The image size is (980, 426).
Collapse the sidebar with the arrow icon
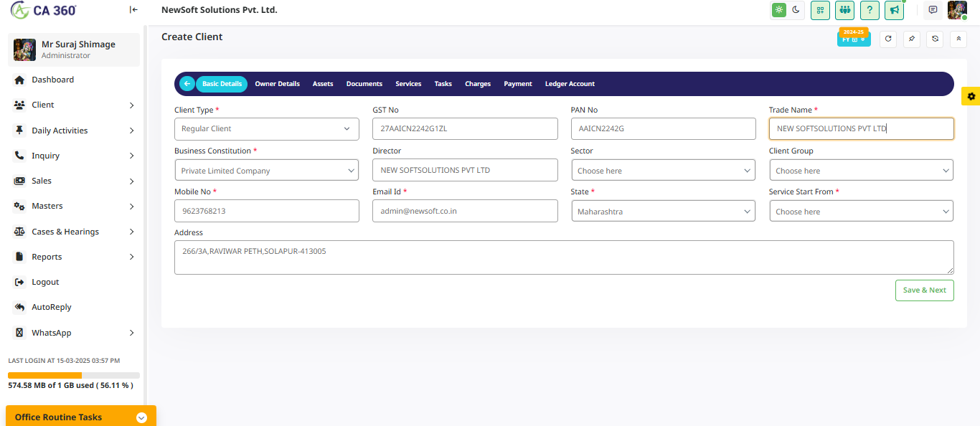[133, 10]
